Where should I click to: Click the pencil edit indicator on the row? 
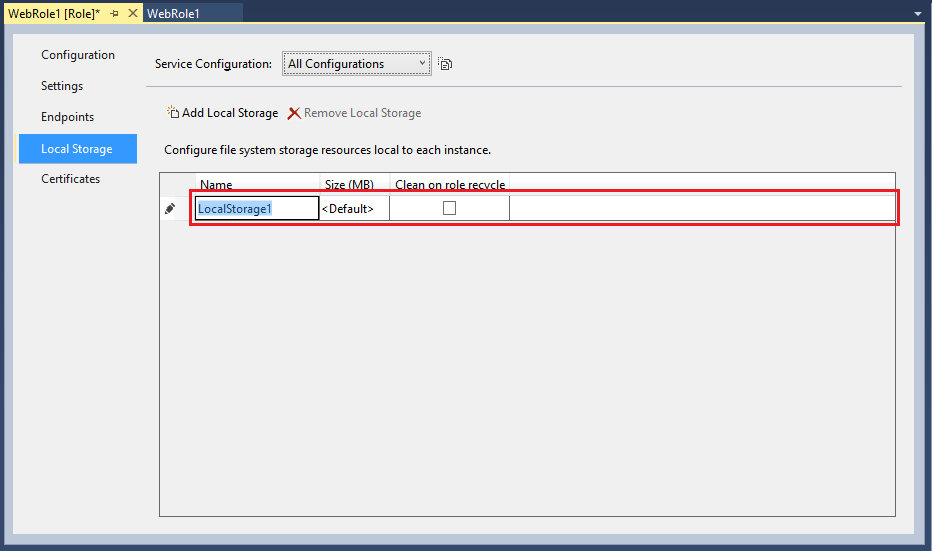coord(171,208)
